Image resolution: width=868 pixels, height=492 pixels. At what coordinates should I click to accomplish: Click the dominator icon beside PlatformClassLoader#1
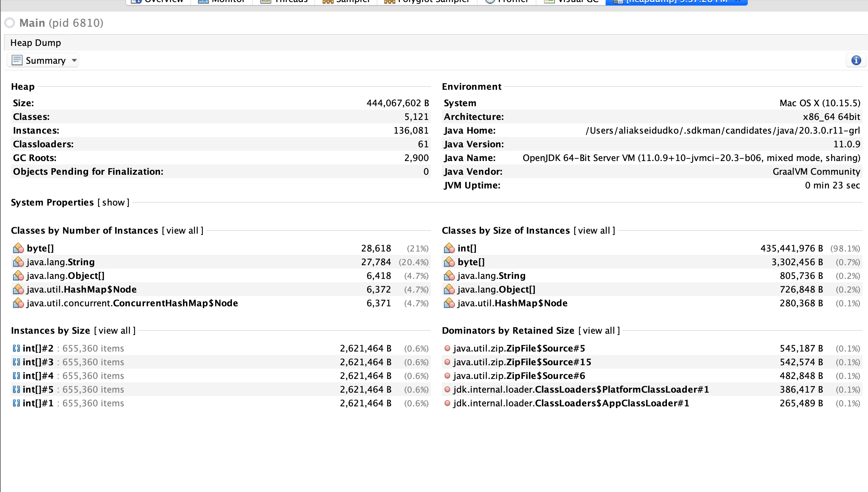point(447,389)
